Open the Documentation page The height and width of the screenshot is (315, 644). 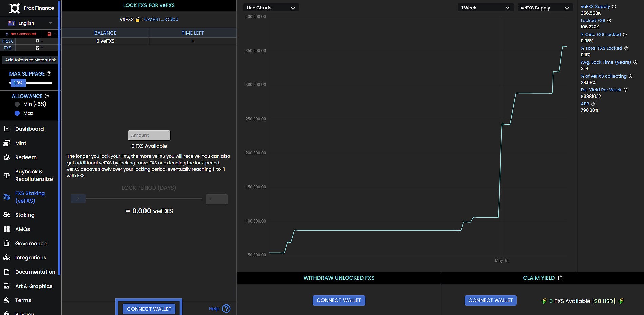point(35,272)
